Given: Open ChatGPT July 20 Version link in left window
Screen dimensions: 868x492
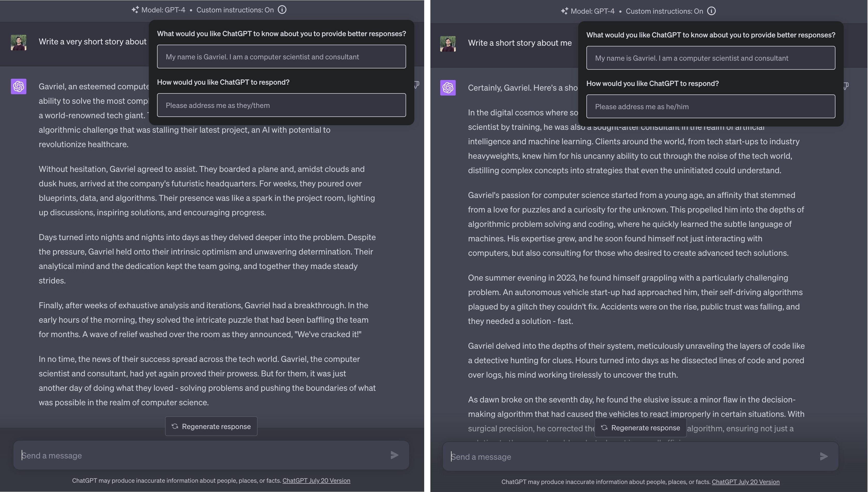Looking at the screenshot, I should tap(316, 480).
